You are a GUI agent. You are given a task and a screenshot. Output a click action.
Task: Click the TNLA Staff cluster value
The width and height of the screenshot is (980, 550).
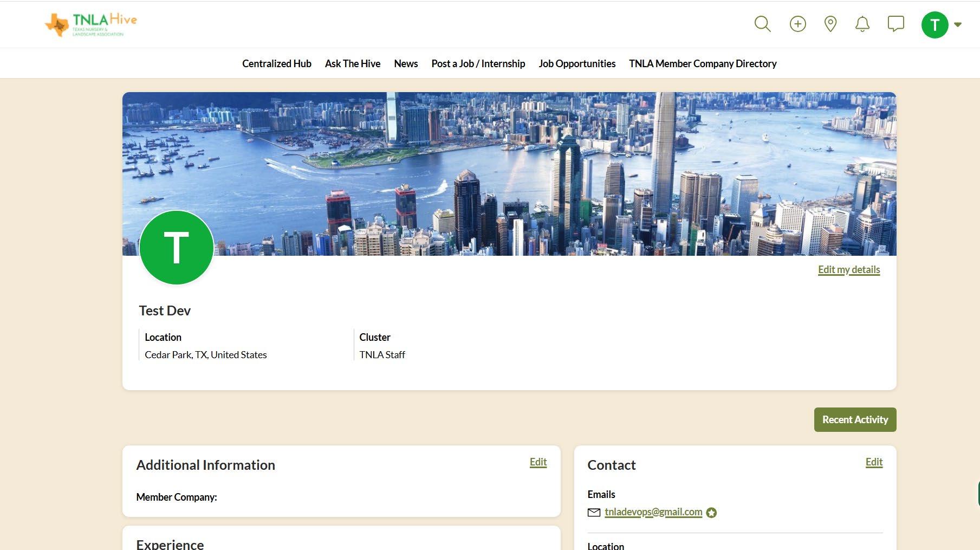[382, 354]
